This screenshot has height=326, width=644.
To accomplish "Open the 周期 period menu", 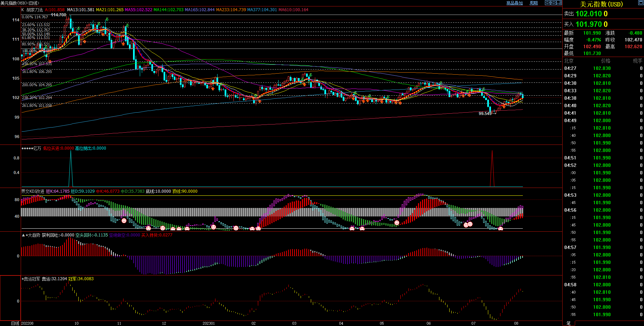I will (534, 3).
